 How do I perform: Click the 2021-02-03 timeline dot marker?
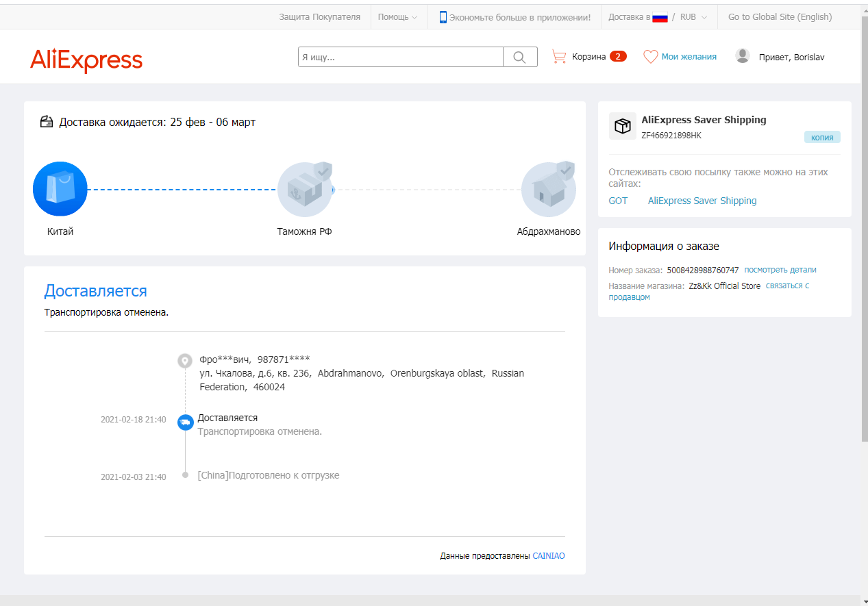click(x=185, y=475)
